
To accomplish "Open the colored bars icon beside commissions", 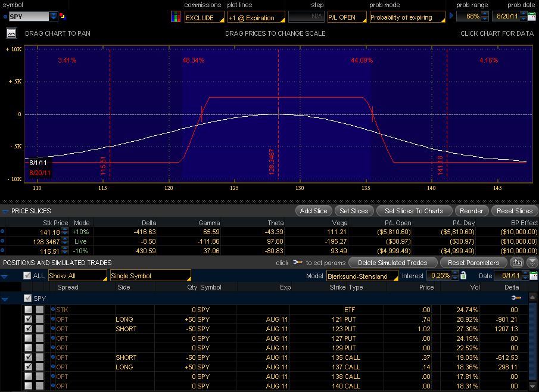I will click(176, 17).
